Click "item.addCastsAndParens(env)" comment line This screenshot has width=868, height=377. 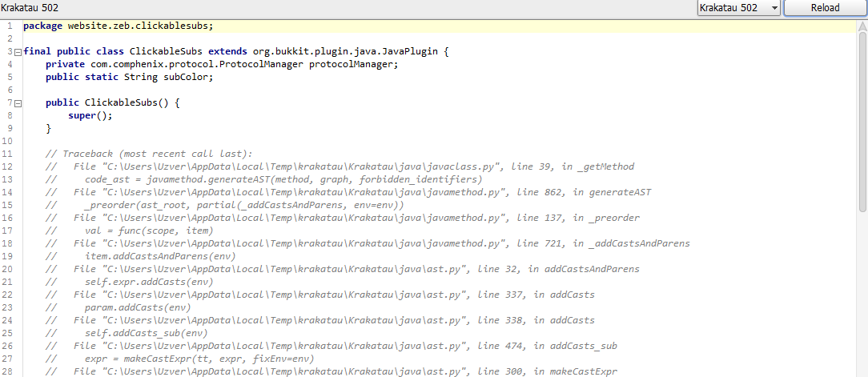pyautogui.click(x=141, y=256)
